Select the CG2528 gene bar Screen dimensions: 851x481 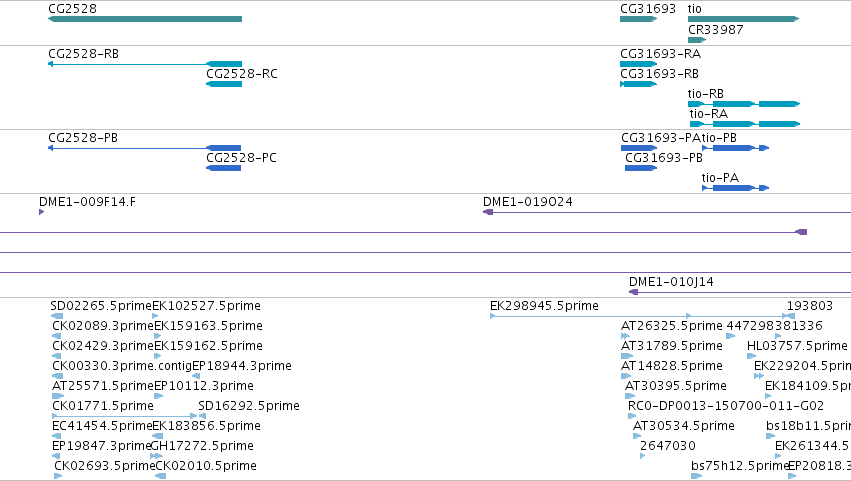point(145,19)
